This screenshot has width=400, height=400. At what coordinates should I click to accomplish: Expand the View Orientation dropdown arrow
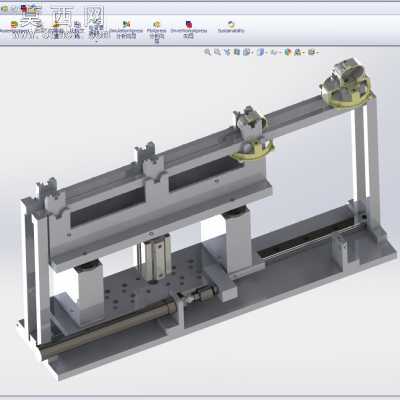[252, 53]
